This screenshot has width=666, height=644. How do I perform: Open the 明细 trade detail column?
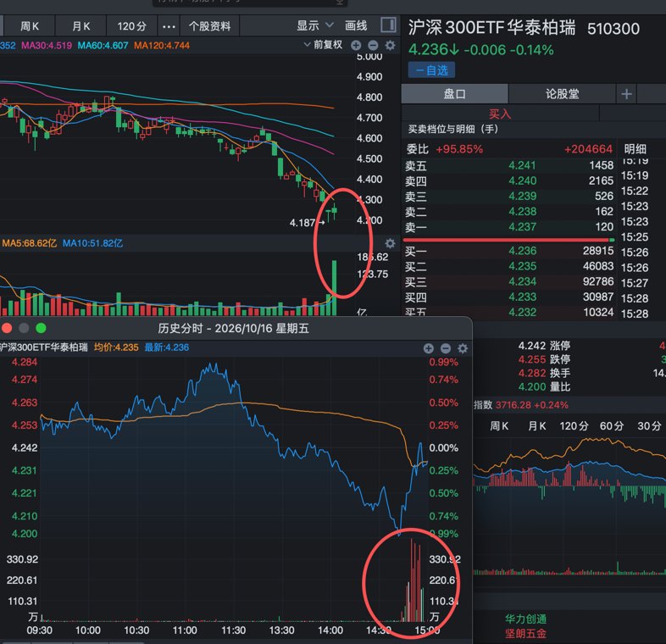click(635, 149)
